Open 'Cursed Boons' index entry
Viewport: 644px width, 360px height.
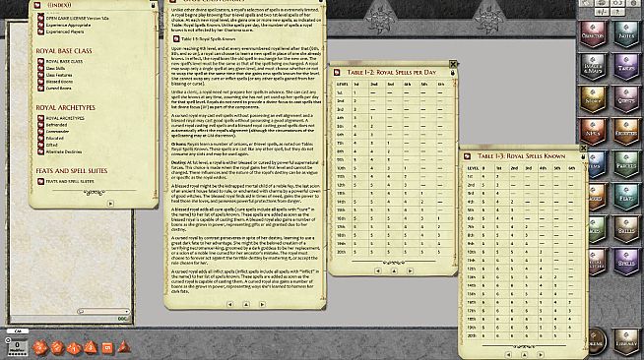point(59,89)
